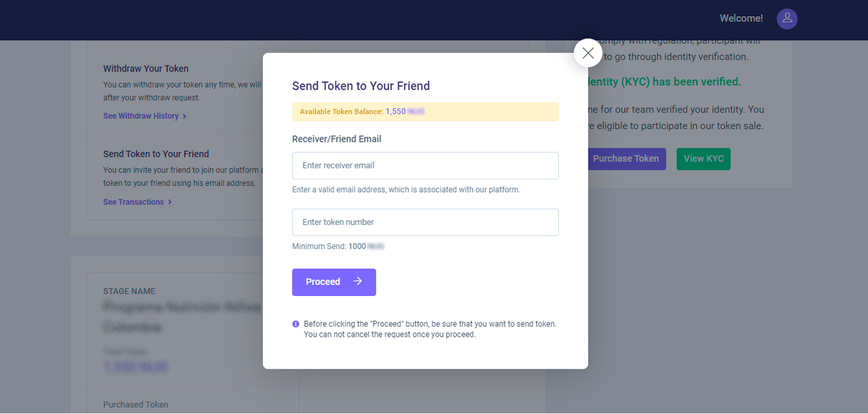Click the Available Token Balance banner
868x414 pixels.
425,112
